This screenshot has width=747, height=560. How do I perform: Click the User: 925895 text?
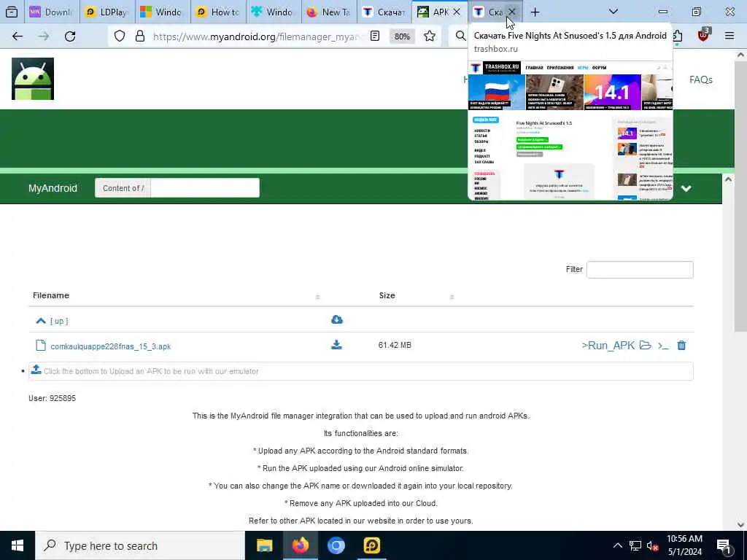point(52,398)
